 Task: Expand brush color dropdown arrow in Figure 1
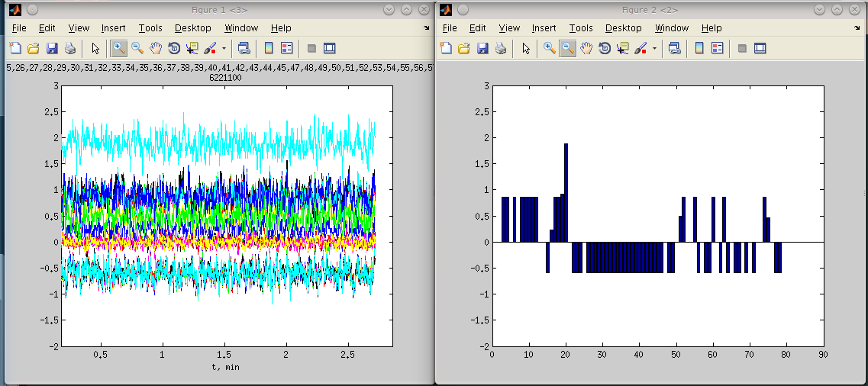point(224,48)
